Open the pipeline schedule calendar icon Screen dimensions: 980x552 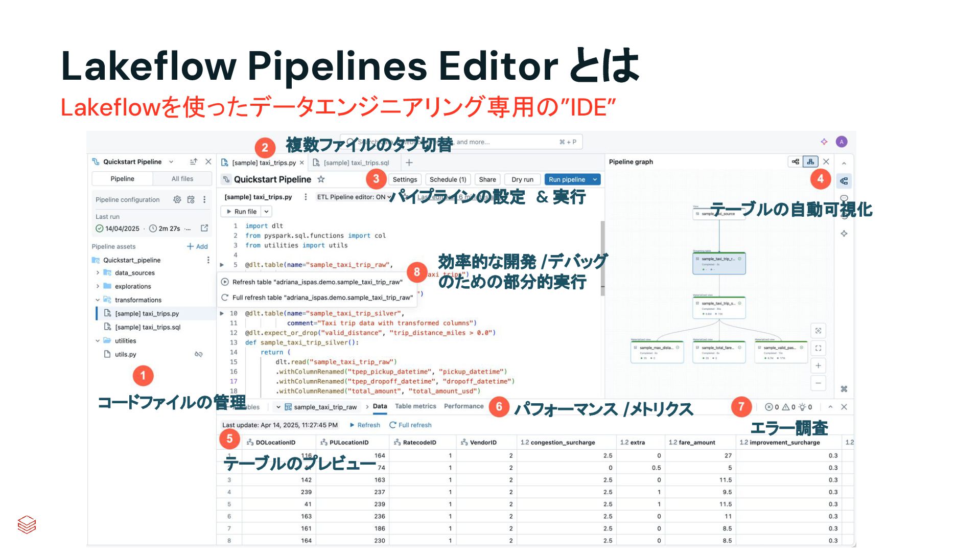(191, 200)
